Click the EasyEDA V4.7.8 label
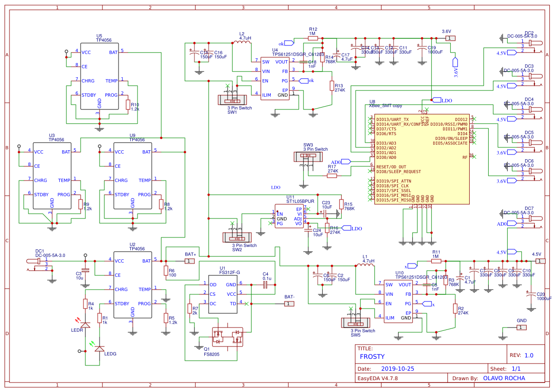557x392 pixels. point(378,378)
